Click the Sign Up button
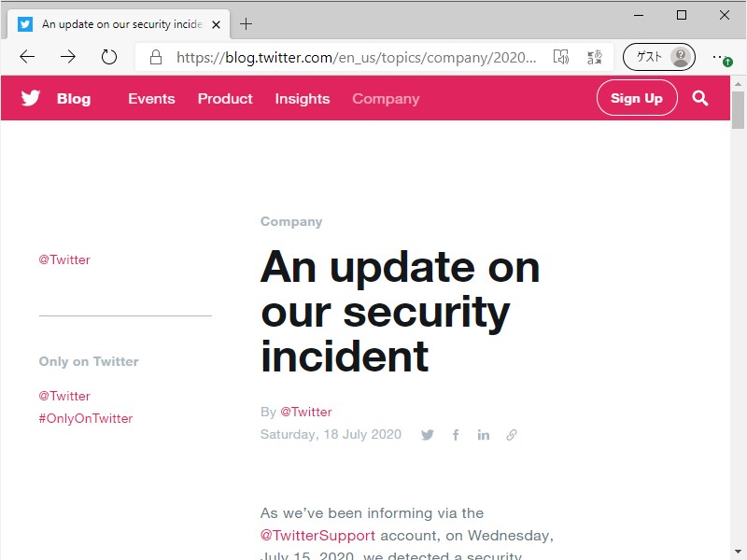 tap(637, 98)
